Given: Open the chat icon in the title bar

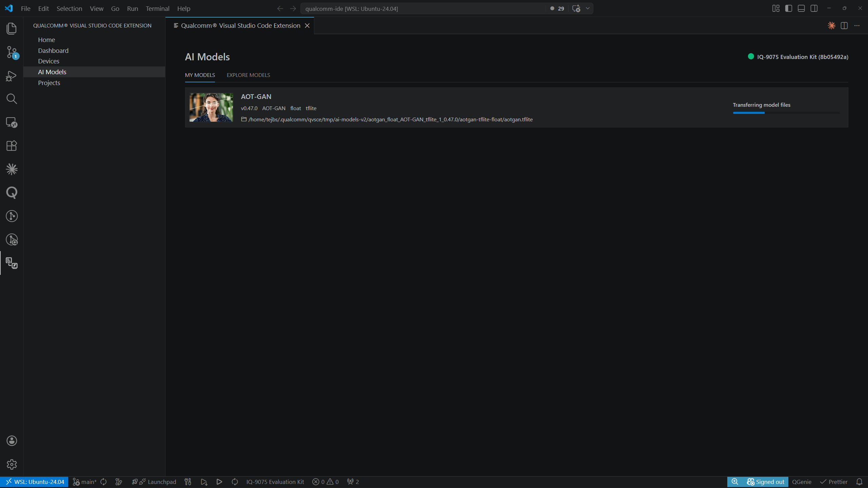Looking at the screenshot, I should pyautogui.click(x=576, y=8).
